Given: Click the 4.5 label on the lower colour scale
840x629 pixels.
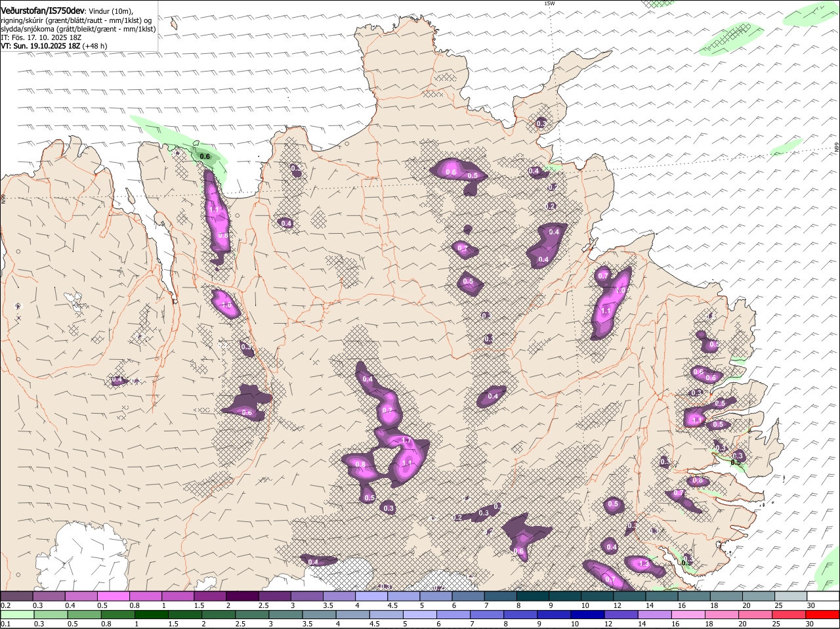Looking at the screenshot, I should 375,624.
